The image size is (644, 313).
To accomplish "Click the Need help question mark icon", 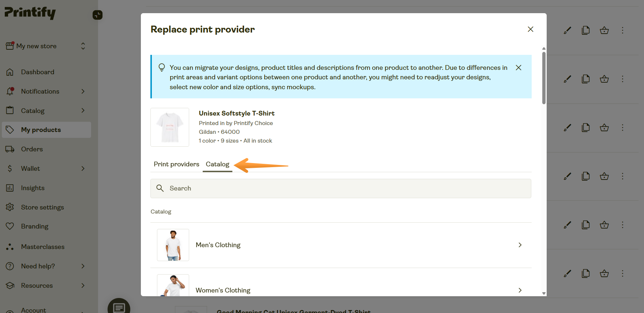I will pyautogui.click(x=10, y=266).
